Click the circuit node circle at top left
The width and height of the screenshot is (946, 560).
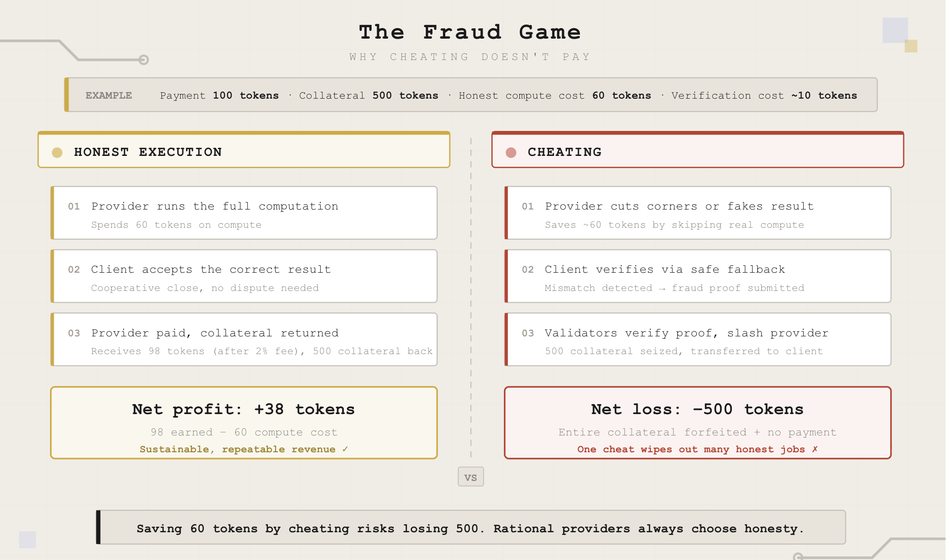(x=144, y=60)
